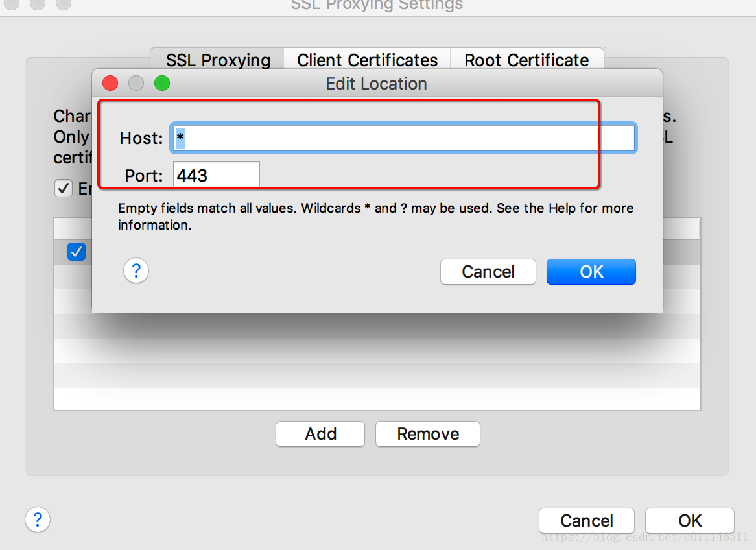
Task: Open help in Edit Location dialog
Action: pyautogui.click(x=136, y=270)
